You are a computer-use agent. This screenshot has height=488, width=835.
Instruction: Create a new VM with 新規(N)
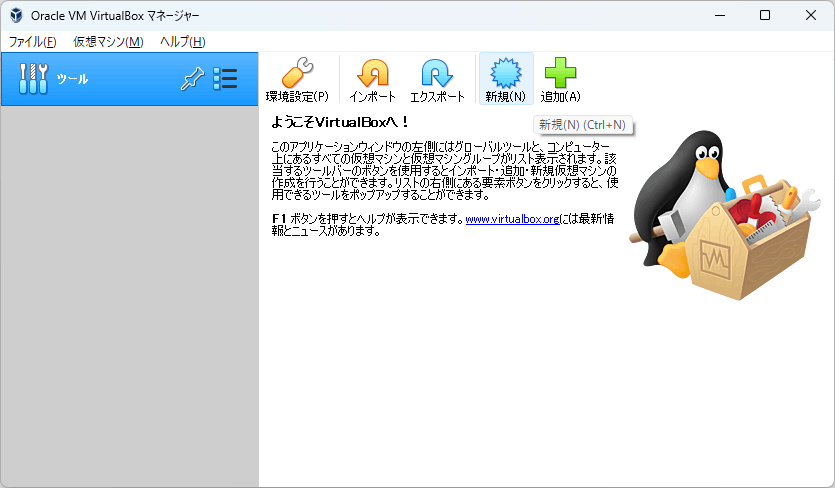pos(506,79)
